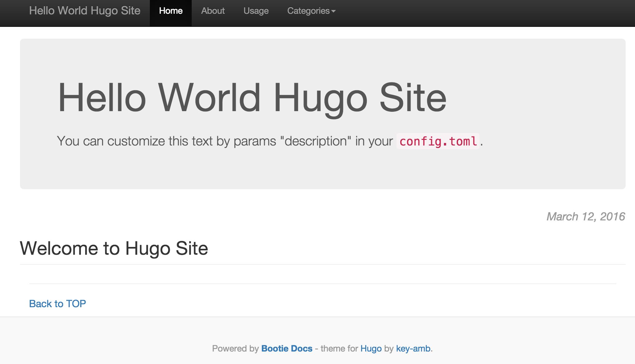
Task: Click the divider line above Back to TOP
Action: [x=322, y=284]
